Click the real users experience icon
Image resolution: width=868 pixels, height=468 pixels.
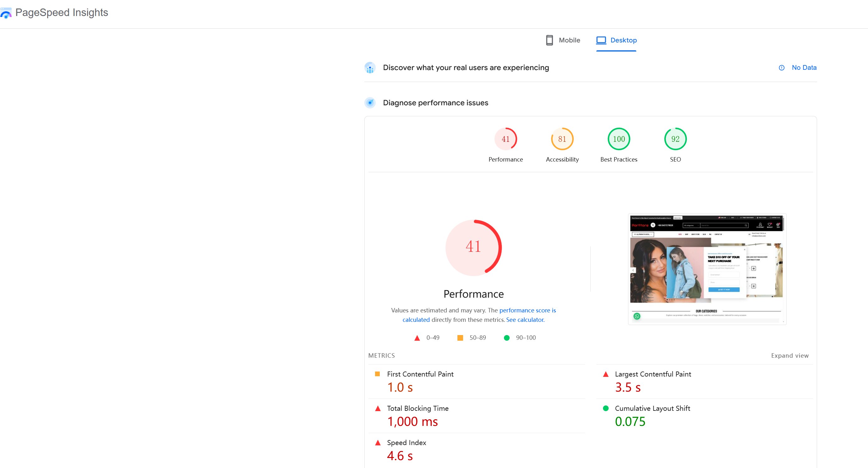[370, 68]
